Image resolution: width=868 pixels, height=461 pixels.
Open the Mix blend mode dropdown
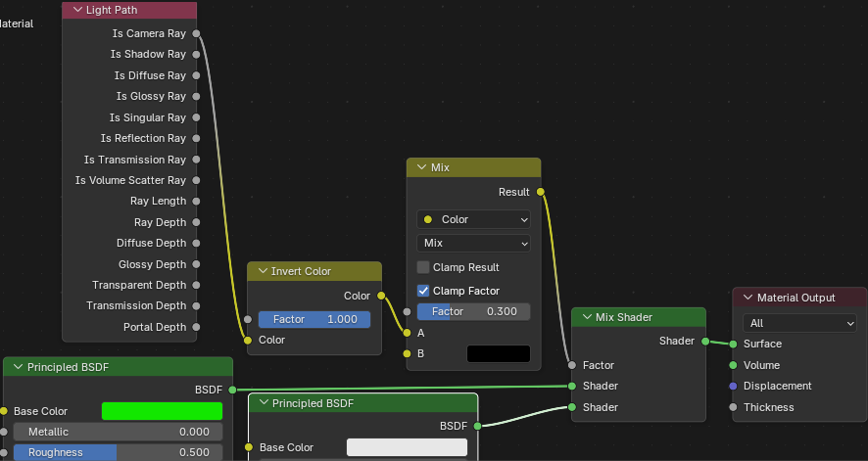point(473,243)
